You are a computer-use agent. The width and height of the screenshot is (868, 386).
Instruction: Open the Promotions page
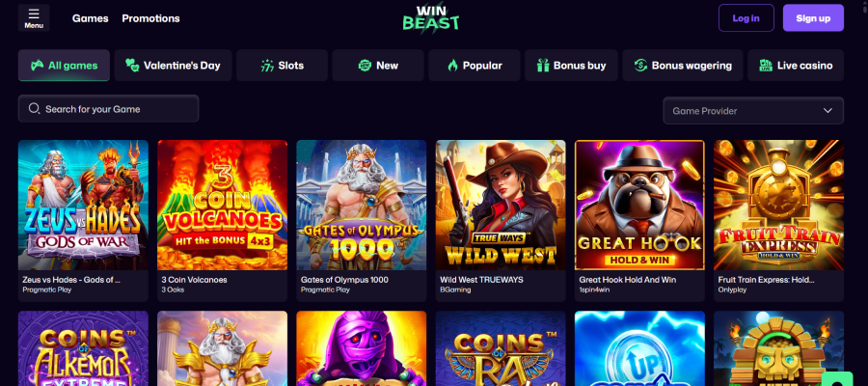coord(150,18)
